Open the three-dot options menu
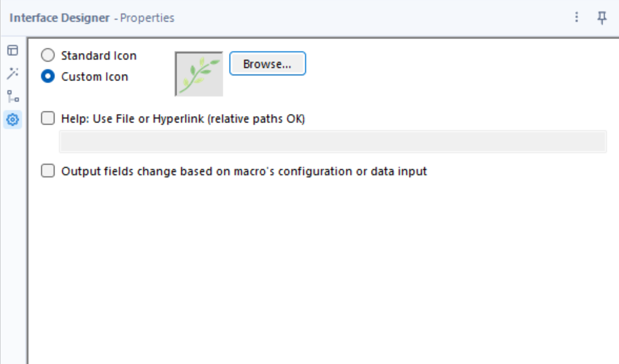The height and width of the screenshot is (364, 619). tap(576, 17)
